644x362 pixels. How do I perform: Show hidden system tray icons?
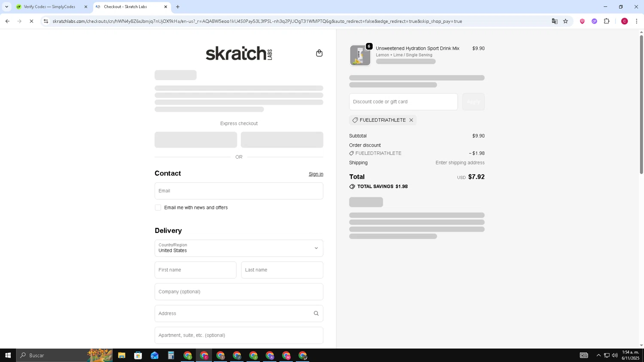coord(598,355)
